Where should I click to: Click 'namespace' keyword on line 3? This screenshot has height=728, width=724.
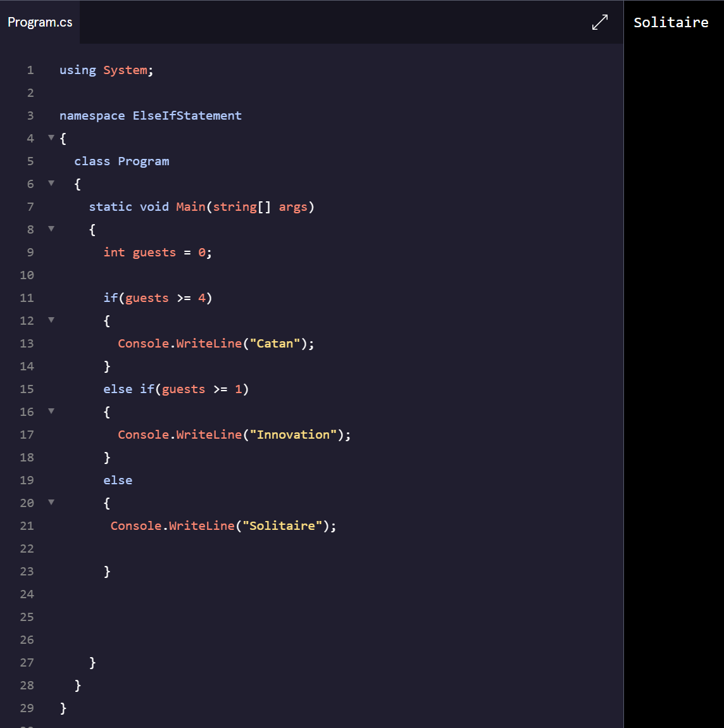click(92, 116)
